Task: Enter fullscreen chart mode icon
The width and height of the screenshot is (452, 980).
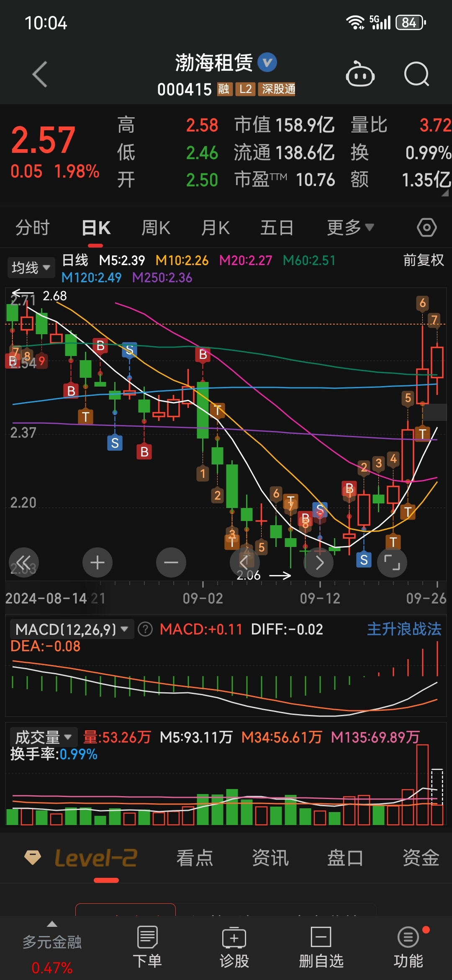Action: 392,562
